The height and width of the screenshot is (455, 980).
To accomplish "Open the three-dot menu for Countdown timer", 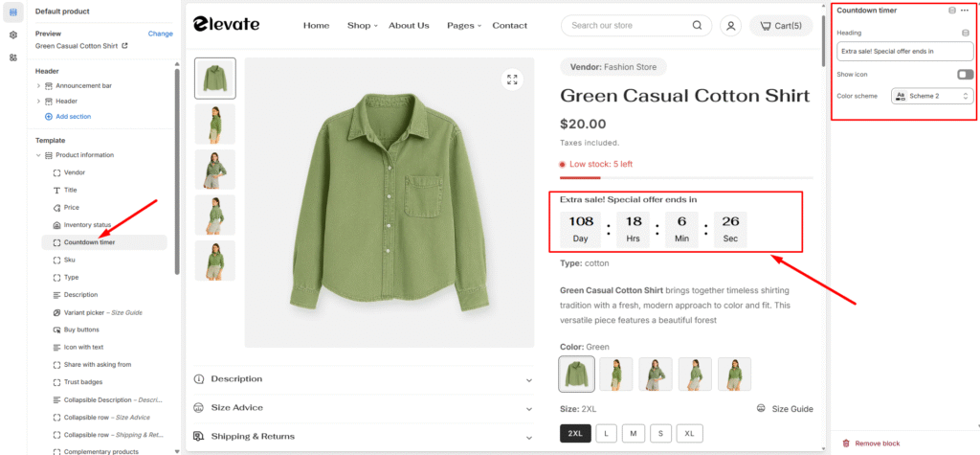I will tap(965, 10).
